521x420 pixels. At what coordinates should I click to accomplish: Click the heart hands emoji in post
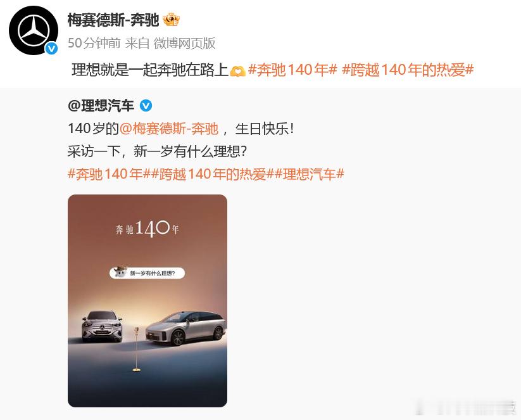pos(238,71)
